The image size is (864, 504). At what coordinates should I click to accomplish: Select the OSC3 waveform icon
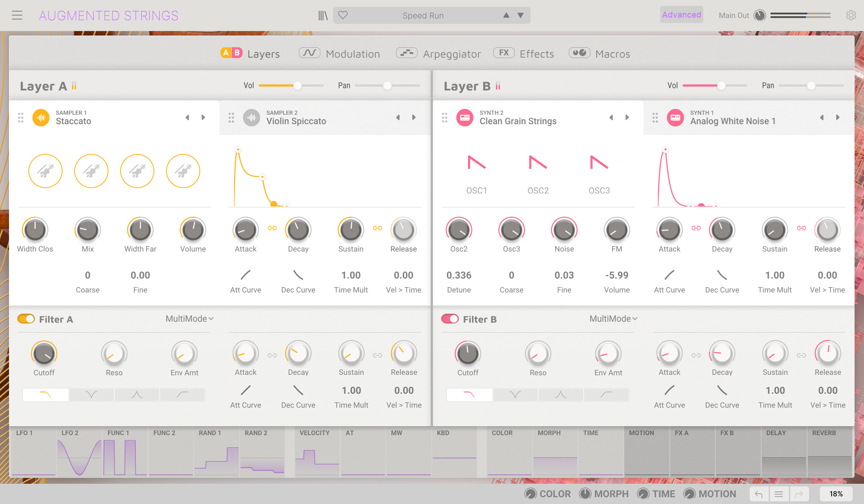tap(599, 162)
